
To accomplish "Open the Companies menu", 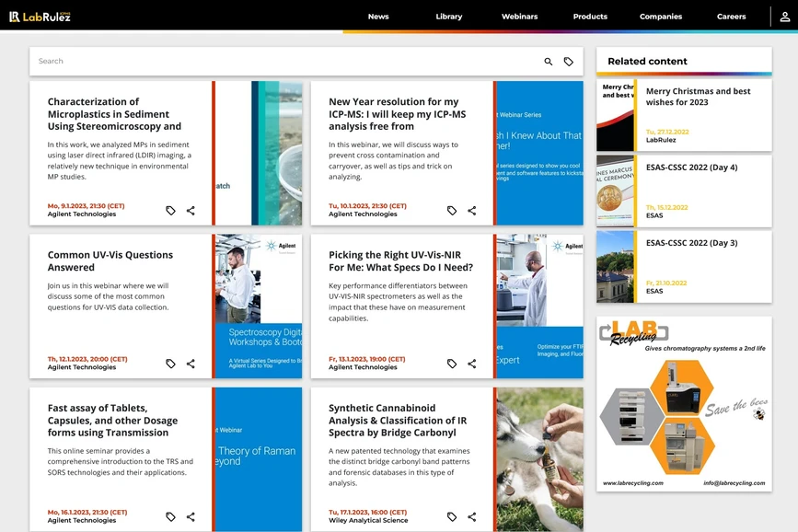I will click(x=661, y=17).
